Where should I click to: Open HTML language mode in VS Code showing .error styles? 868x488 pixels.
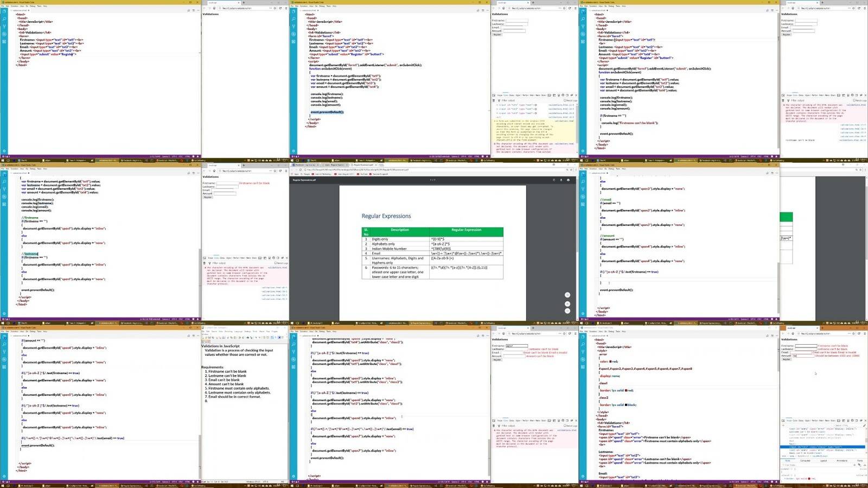pyautogui.click(x=767, y=481)
